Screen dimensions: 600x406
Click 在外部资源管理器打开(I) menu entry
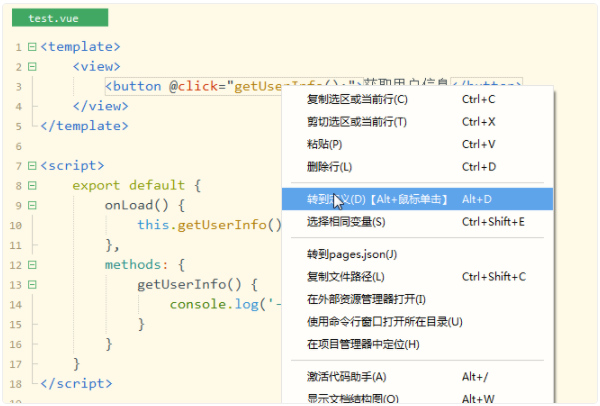tap(366, 299)
